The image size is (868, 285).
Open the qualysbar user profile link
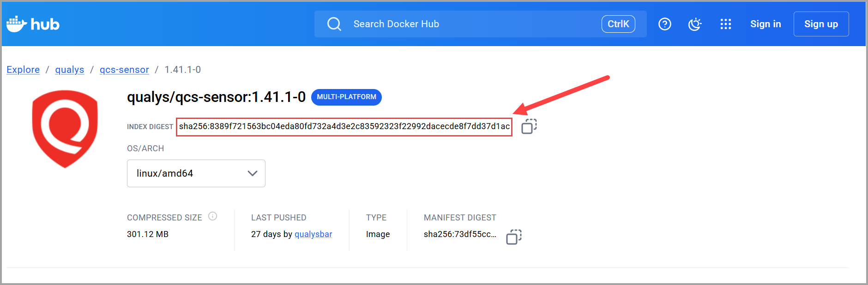(313, 234)
